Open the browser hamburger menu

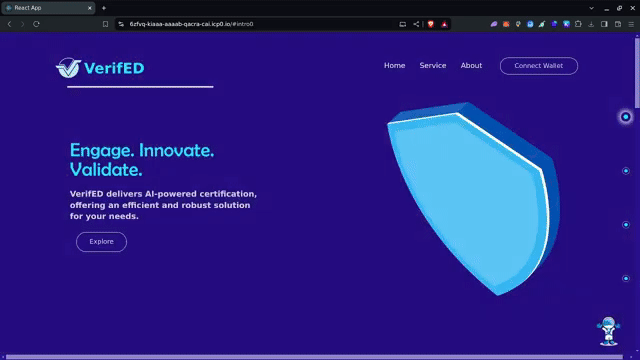tap(631, 24)
